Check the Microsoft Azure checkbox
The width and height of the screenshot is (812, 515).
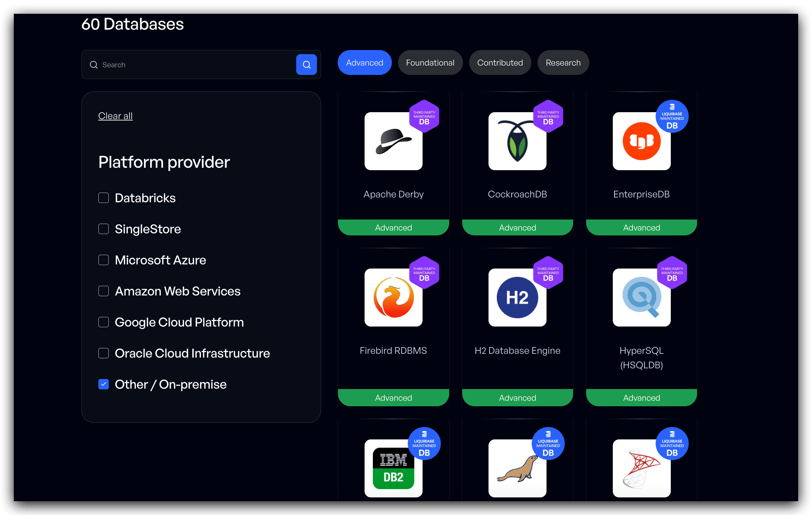(x=104, y=260)
